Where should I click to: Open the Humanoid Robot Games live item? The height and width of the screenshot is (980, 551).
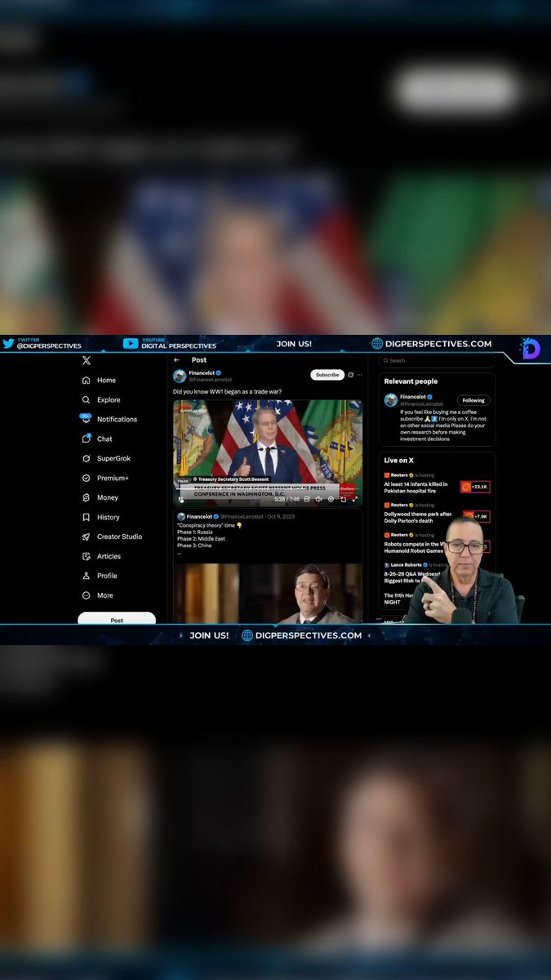(x=415, y=547)
